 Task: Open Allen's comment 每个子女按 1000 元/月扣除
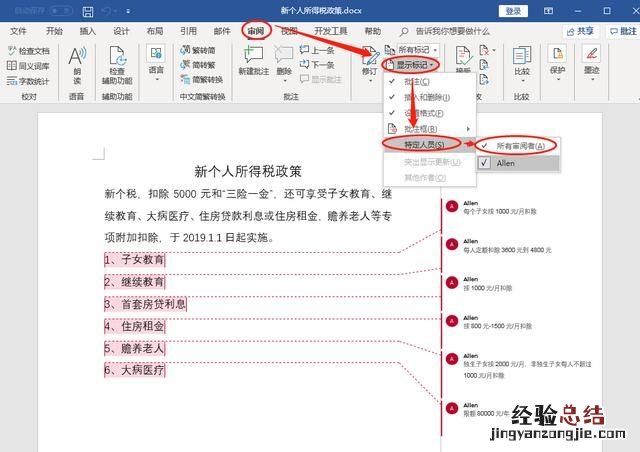click(x=500, y=212)
